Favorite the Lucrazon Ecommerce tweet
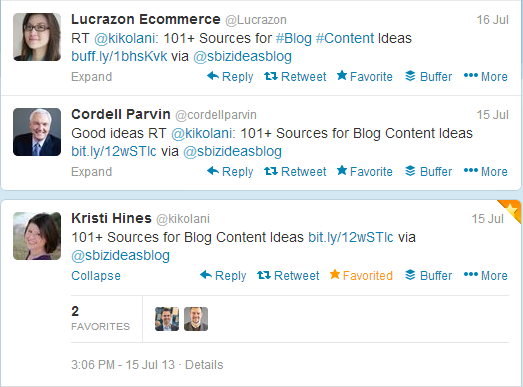 pyautogui.click(x=365, y=77)
